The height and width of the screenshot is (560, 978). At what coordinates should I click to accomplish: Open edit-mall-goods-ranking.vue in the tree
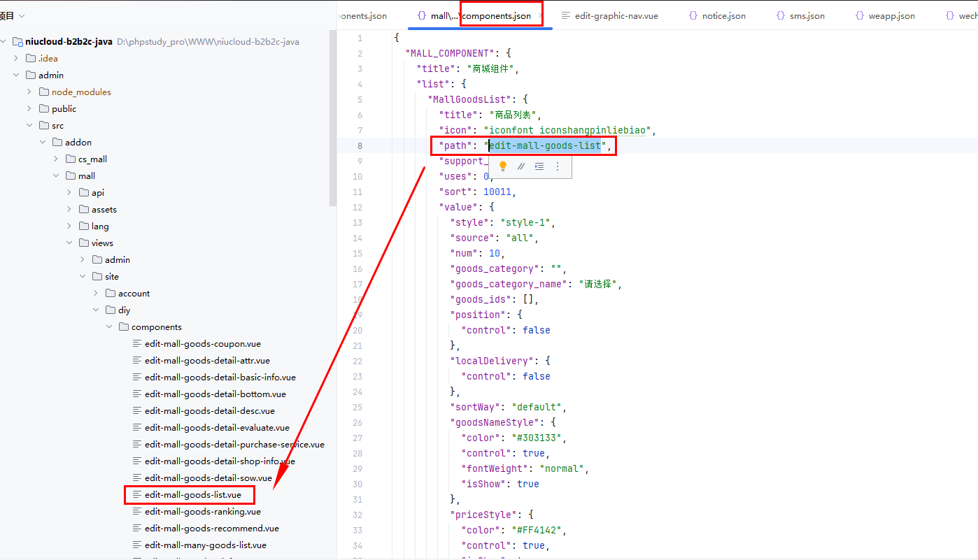202,512
